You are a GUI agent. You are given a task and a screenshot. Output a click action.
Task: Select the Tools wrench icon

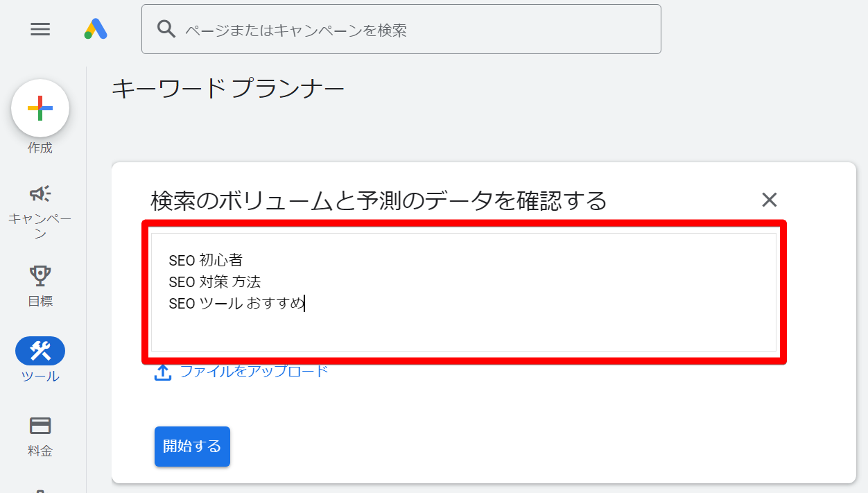click(x=40, y=352)
